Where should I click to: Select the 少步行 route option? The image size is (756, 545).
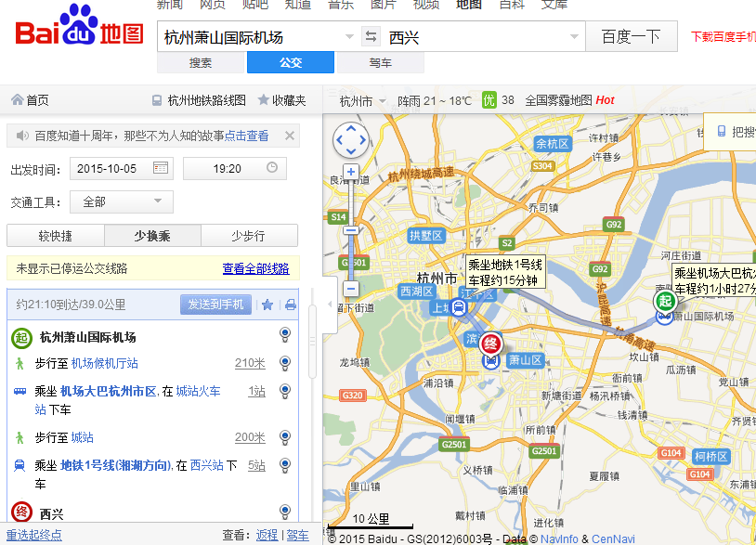pyautogui.click(x=249, y=236)
